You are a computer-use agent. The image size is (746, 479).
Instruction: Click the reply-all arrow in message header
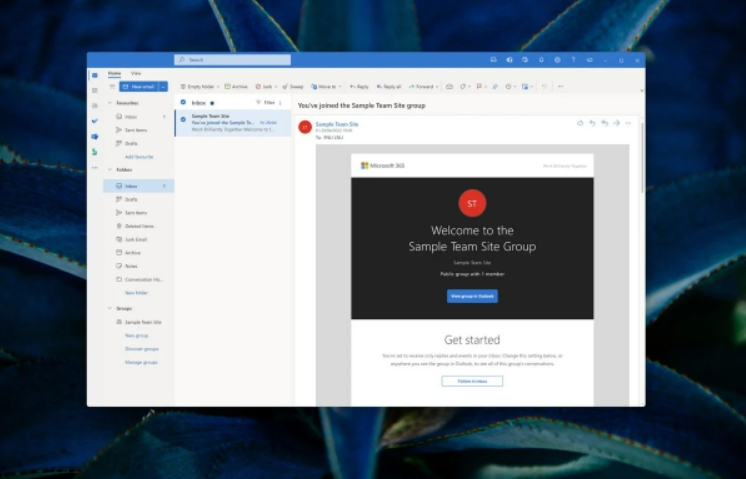pyautogui.click(x=604, y=123)
